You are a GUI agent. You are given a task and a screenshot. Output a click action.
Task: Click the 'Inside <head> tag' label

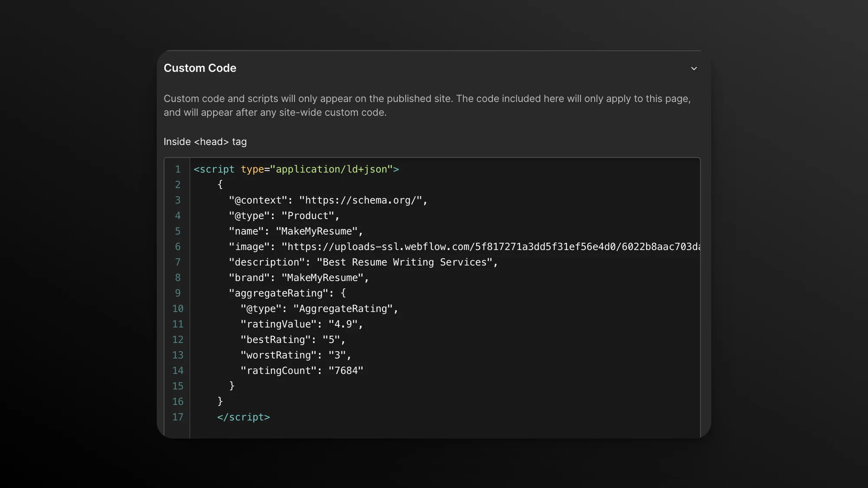[205, 142]
